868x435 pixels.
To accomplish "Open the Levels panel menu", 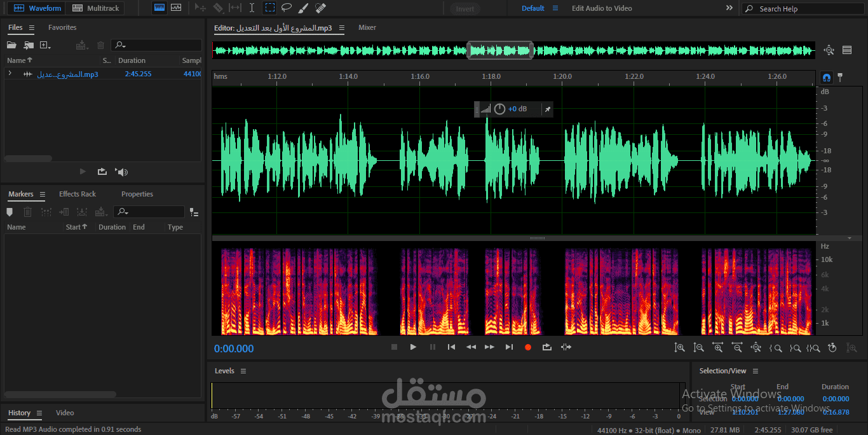I will pos(243,371).
